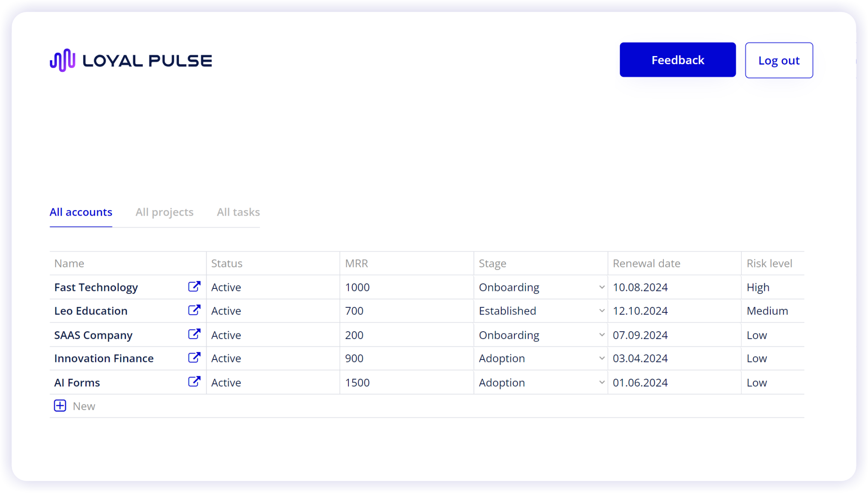The image size is (868, 493).
Task: Open the Stage dropdown for AI Forms
Action: click(x=602, y=382)
